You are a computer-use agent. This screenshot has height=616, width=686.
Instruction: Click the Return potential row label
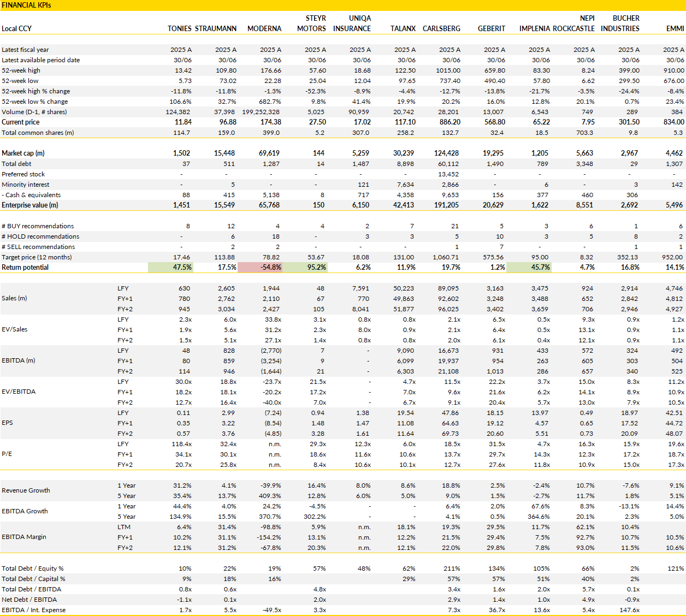(x=25, y=268)
